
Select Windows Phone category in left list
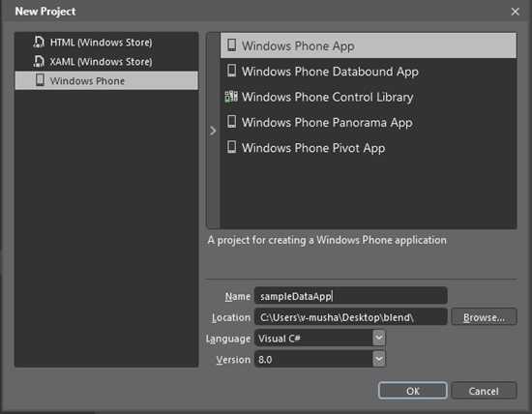pos(106,80)
